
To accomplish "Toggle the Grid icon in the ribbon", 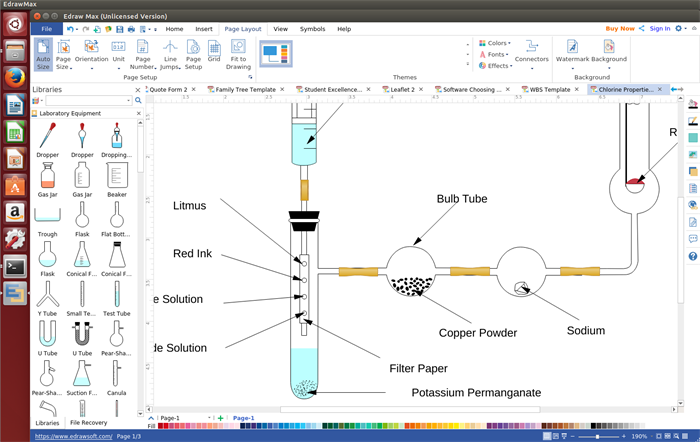I will pos(214,50).
